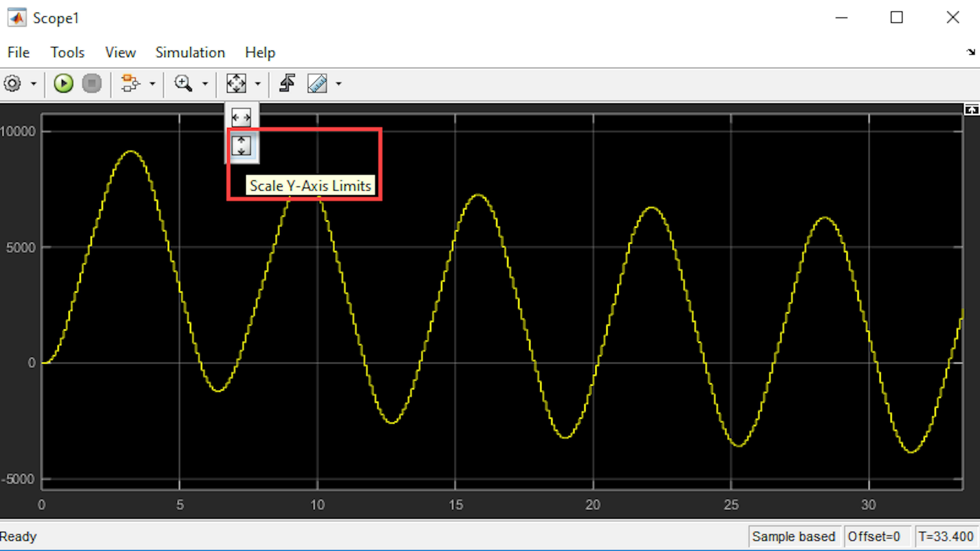Expand the axes scaling dropdown arrow

[258, 83]
